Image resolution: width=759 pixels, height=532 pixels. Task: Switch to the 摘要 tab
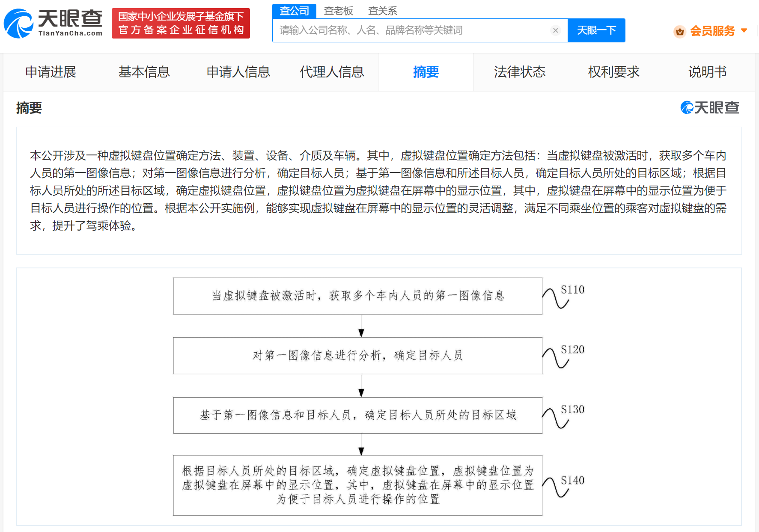tap(426, 72)
